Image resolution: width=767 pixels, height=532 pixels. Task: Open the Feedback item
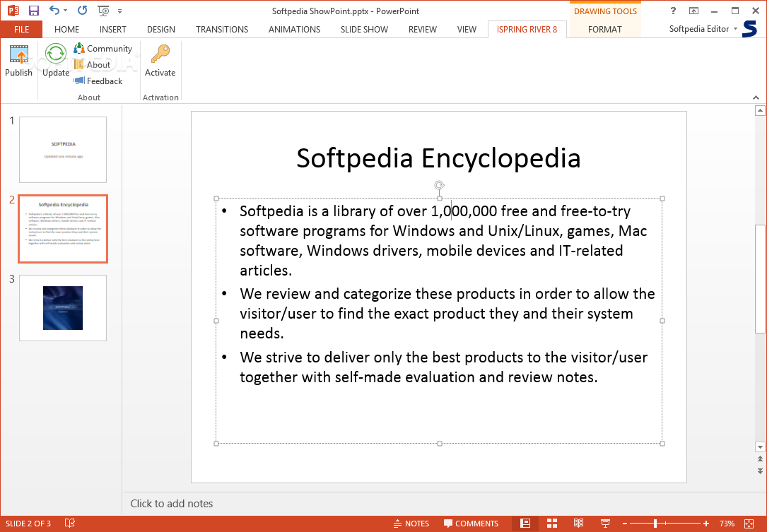pos(98,81)
